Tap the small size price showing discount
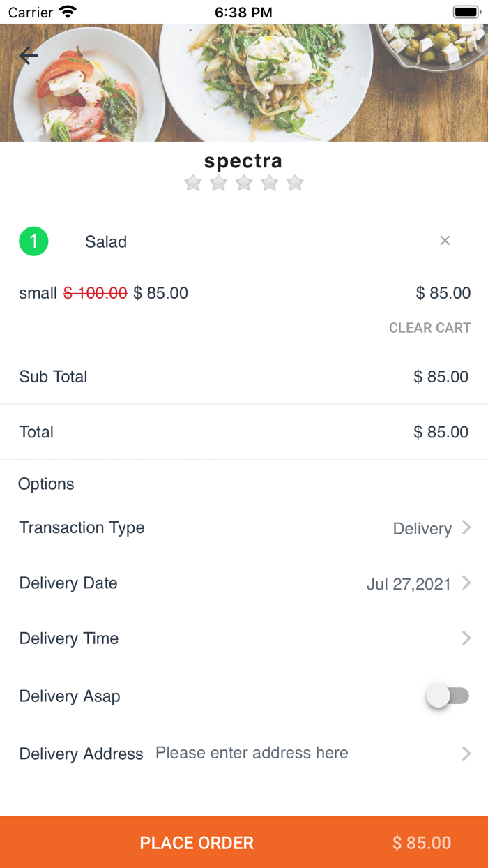The image size is (488, 868). pyautogui.click(x=103, y=293)
